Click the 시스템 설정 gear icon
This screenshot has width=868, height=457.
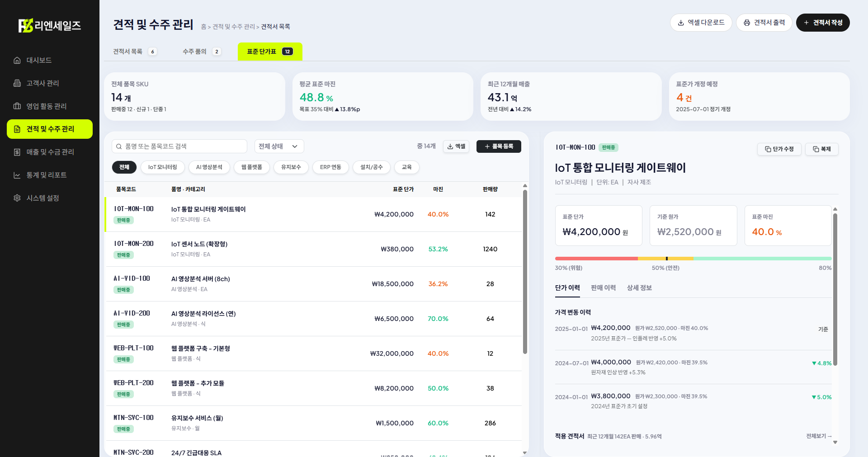17,198
